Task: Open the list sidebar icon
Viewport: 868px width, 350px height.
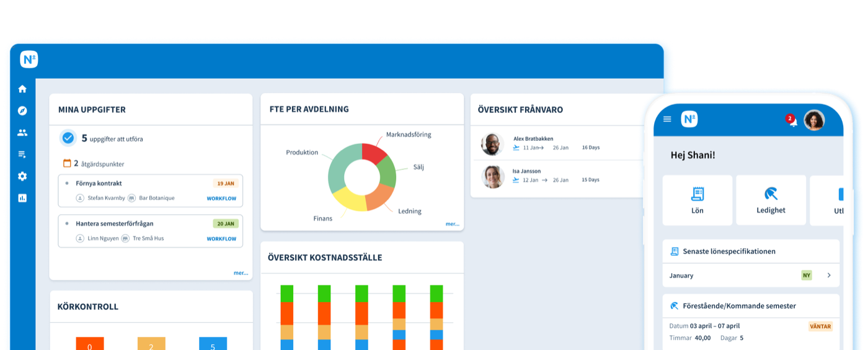Action: pyautogui.click(x=22, y=155)
